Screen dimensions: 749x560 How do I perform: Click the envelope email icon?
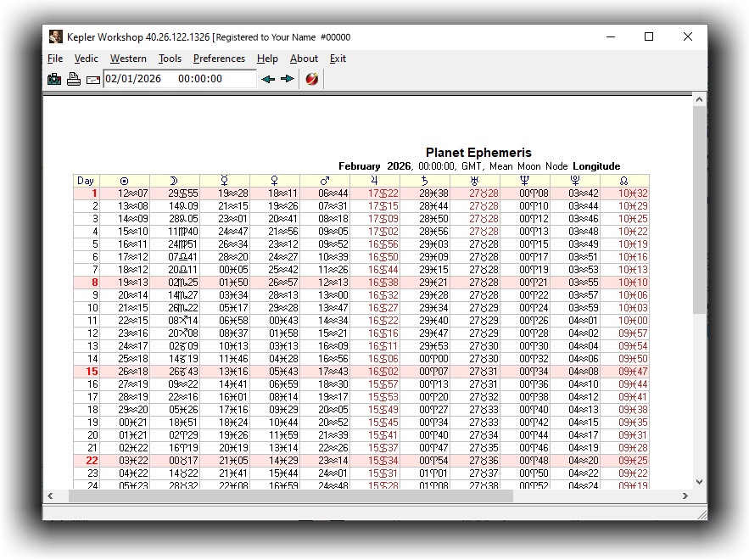92,79
